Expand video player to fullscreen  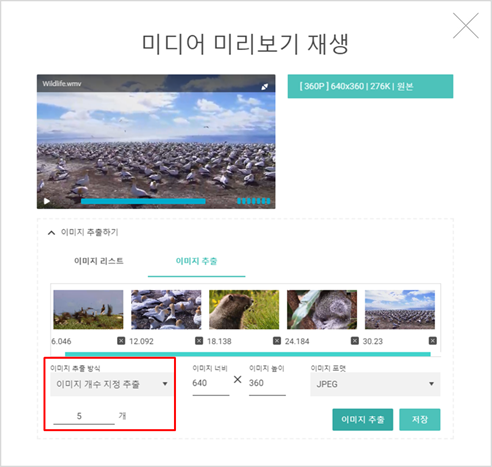pos(264,87)
